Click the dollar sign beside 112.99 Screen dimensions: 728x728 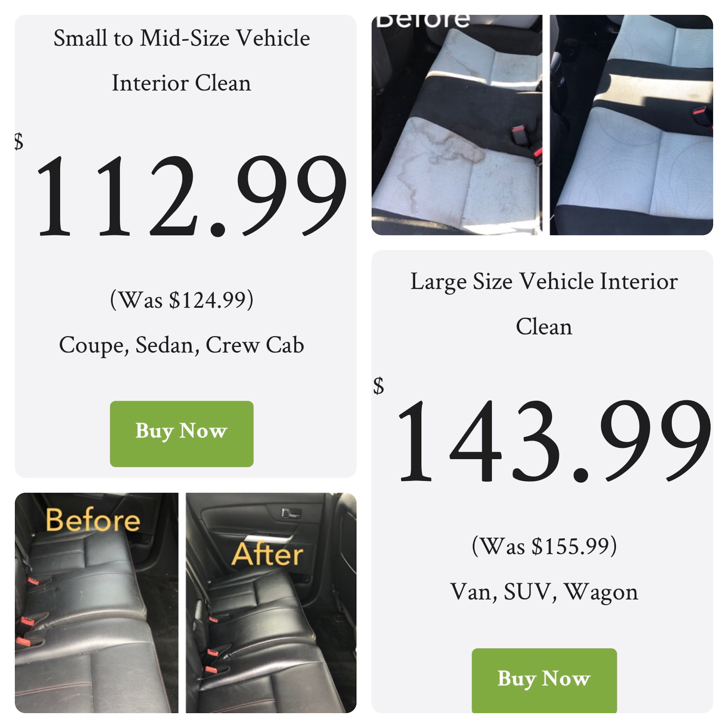(x=19, y=141)
